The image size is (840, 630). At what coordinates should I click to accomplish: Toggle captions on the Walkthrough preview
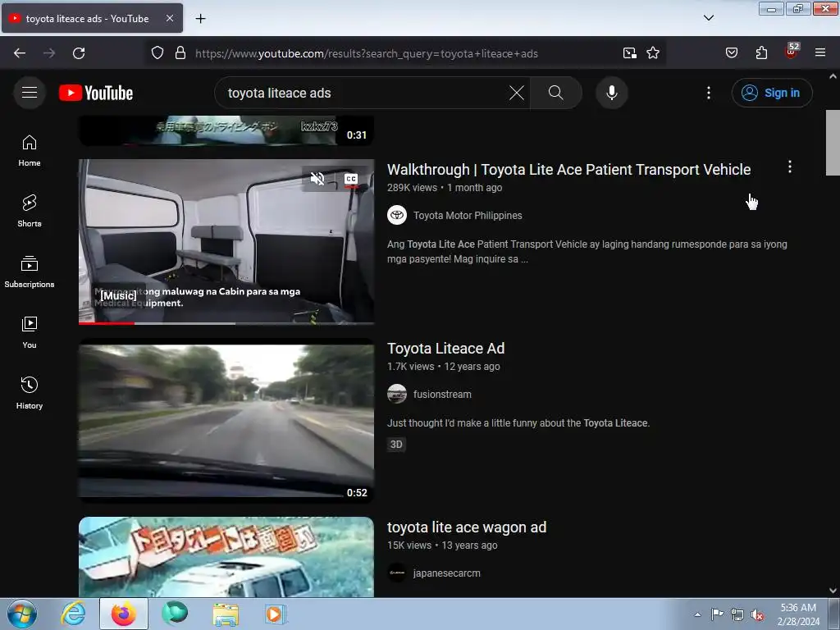[x=351, y=179]
